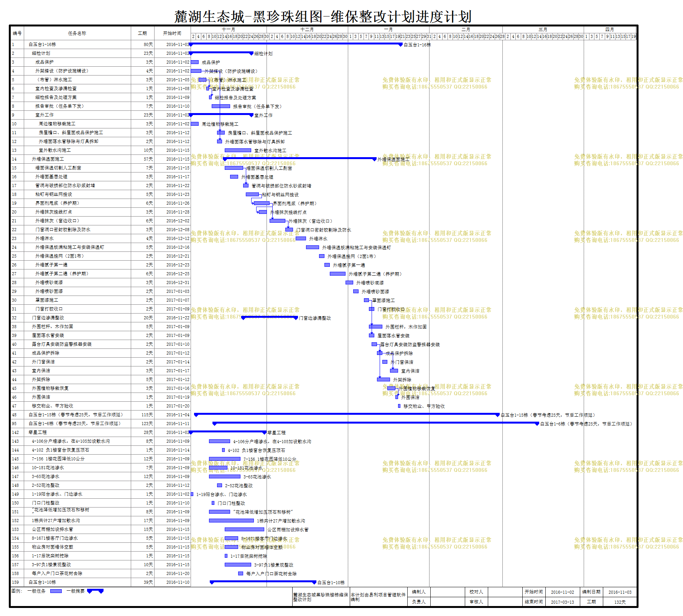Select task cell 外架搭设（防护设施铺设） in row 4

(x=77, y=71)
